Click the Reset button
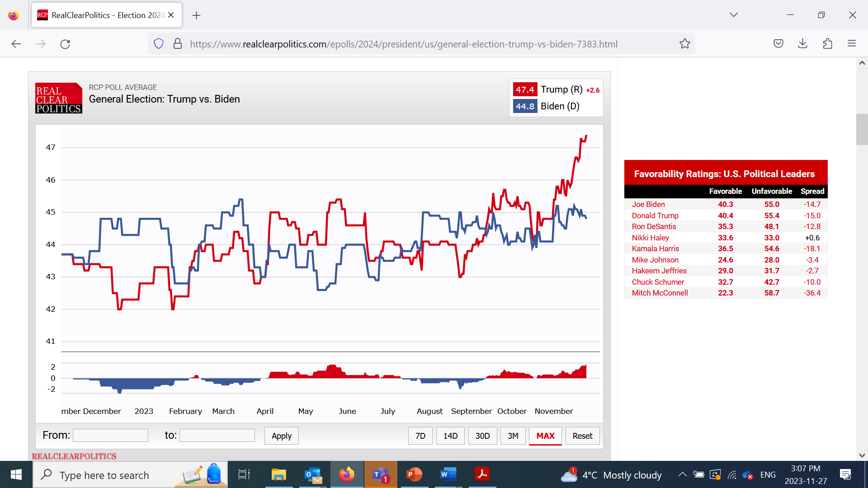Viewport: 868px width, 488px height. [x=582, y=436]
